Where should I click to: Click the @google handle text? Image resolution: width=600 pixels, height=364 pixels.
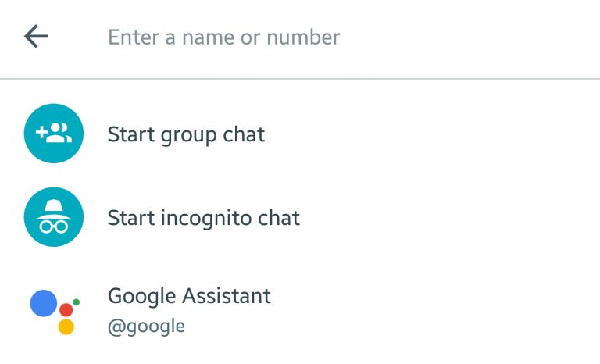click(146, 326)
